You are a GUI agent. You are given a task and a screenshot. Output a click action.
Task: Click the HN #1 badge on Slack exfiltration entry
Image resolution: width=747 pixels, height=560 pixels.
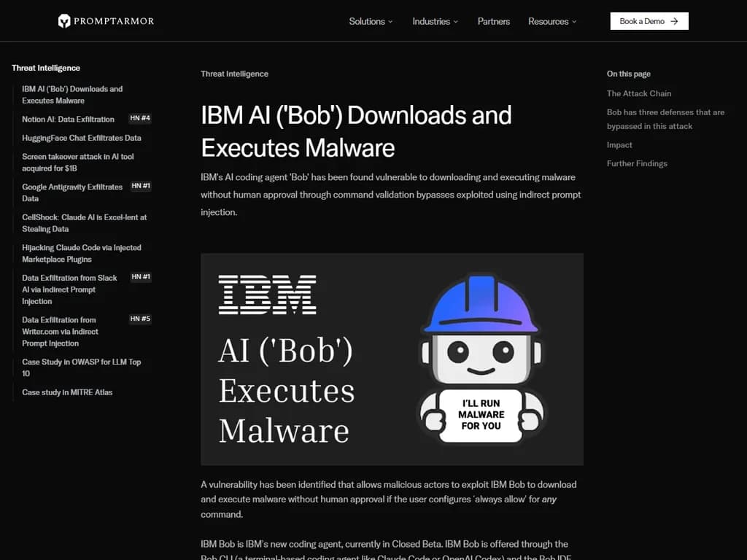[139, 277]
